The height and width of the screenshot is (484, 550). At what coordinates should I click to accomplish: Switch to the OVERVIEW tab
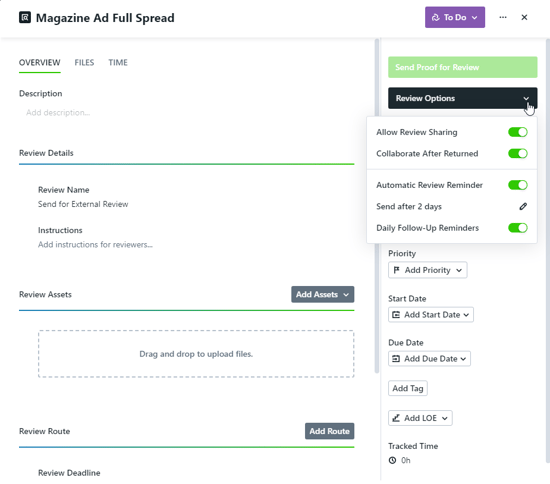(40, 62)
